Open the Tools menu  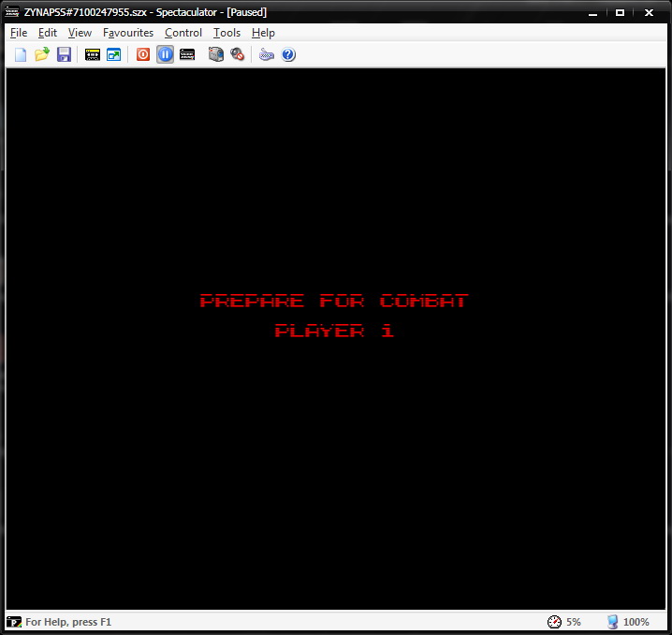[x=226, y=33]
